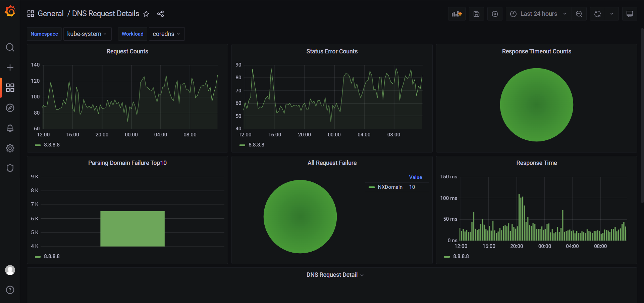The image size is (644, 303).
Task: Open the Server Admin shield icon
Action: 10,168
